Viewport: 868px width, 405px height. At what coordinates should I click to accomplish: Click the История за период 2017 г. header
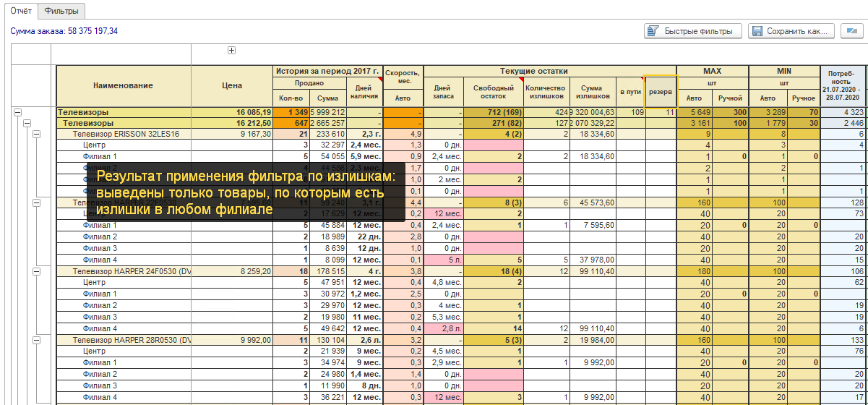[x=328, y=71]
